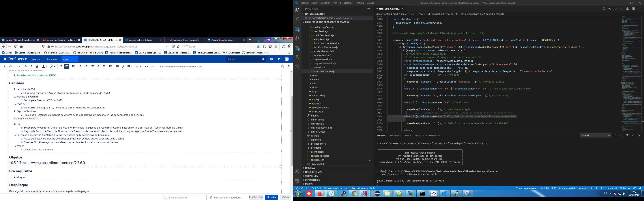The height and width of the screenshot is (201, 644).
Task: Click the Firefox home button
Action: coord(22,46)
